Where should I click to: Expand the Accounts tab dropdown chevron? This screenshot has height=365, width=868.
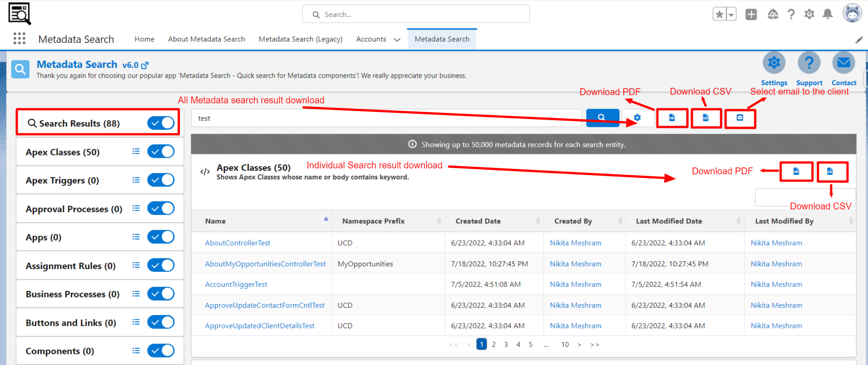coord(397,40)
